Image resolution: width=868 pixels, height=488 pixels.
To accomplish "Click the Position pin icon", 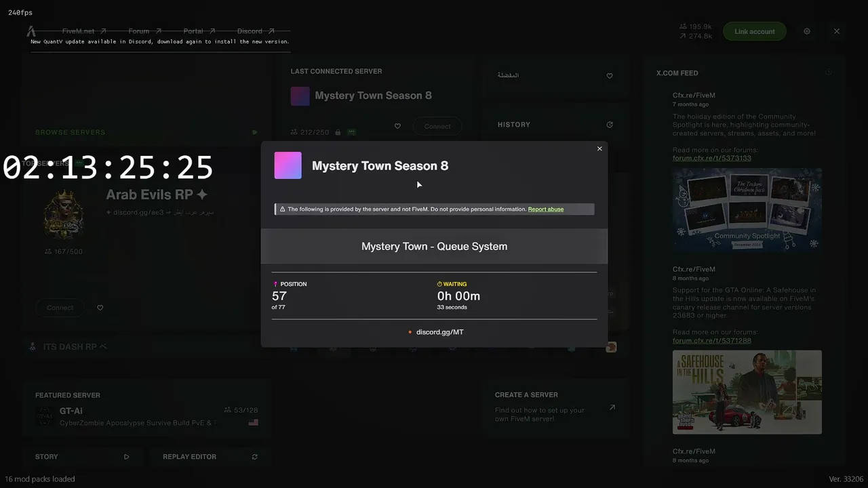I will coord(275,284).
